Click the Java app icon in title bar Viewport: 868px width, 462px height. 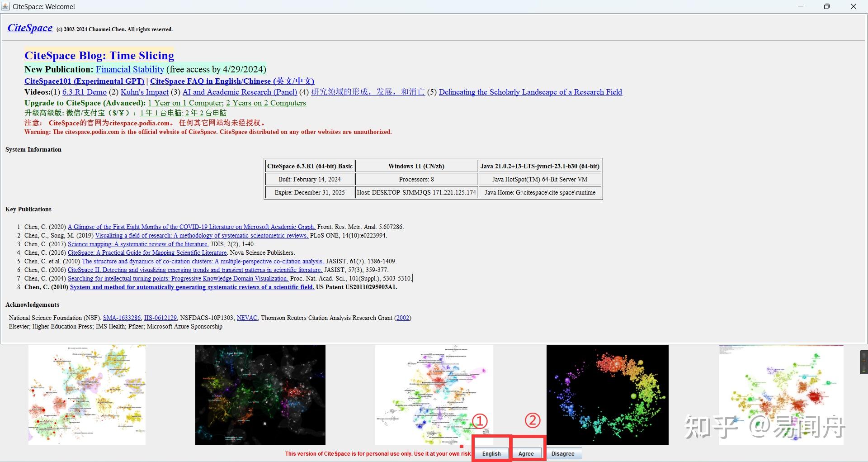point(5,6)
